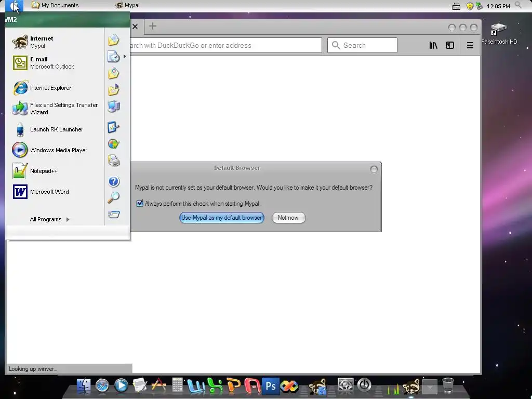The image size is (532, 399).
Task: Open the dock stack down-arrow icon
Action: [430, 387]
